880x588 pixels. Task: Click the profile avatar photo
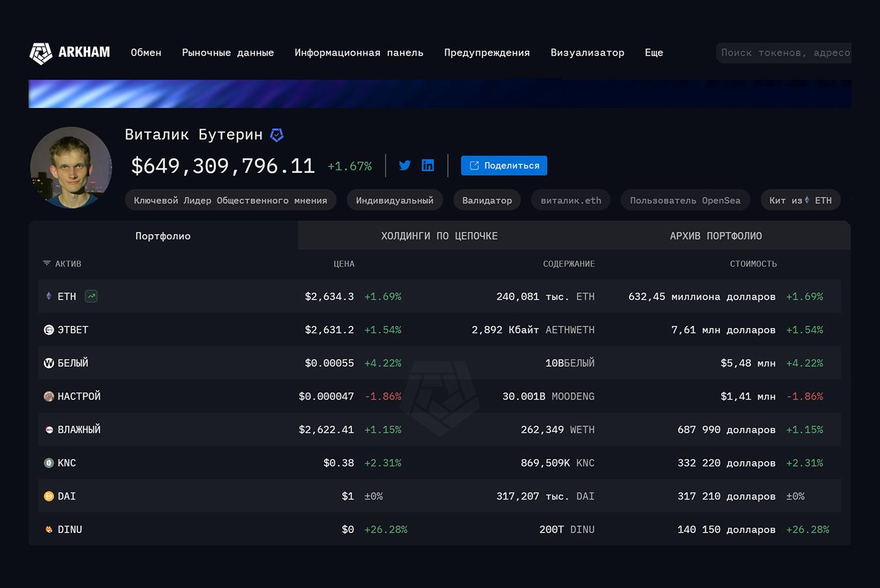[71, 168]
